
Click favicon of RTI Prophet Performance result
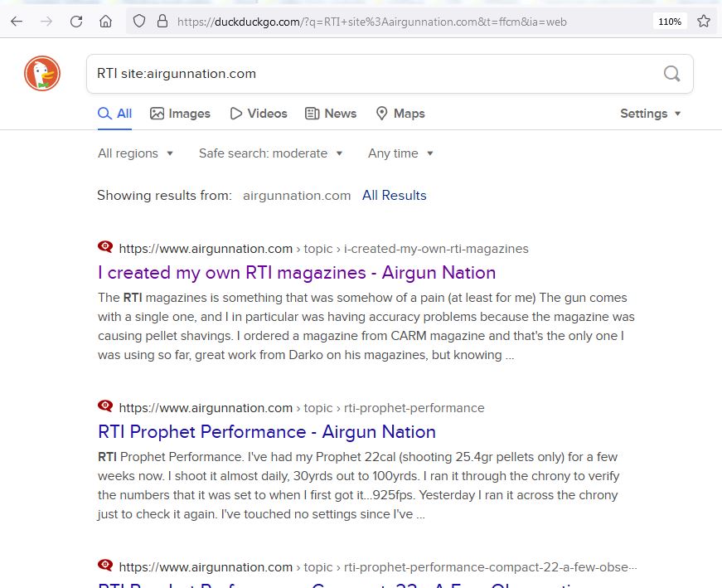(x=105, y=406)
